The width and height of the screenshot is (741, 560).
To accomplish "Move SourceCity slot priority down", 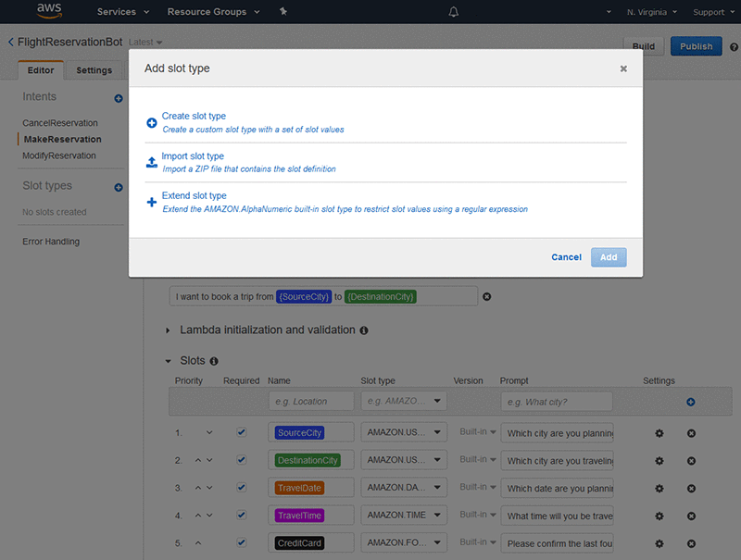I will pyautogui.click(x=209, y=432).
